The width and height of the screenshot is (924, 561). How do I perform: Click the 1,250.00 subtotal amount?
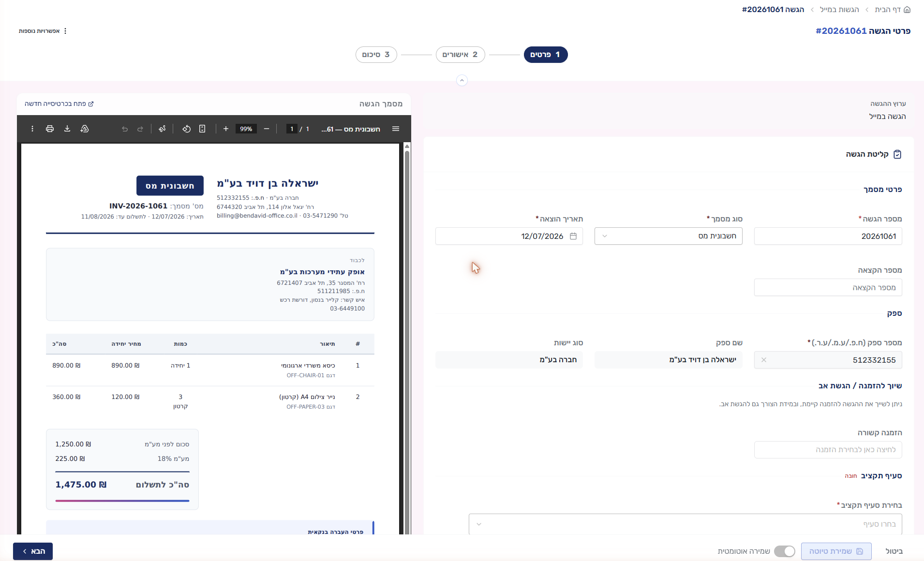73,444
